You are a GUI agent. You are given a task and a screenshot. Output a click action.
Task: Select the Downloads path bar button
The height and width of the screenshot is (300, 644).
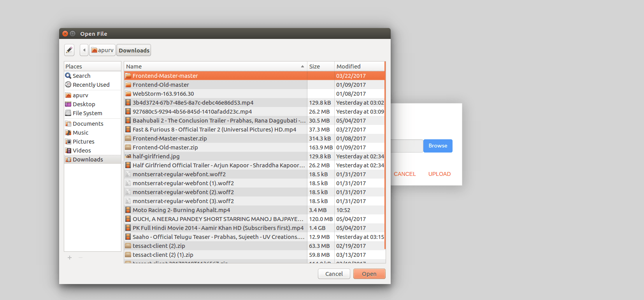point(134,50)
